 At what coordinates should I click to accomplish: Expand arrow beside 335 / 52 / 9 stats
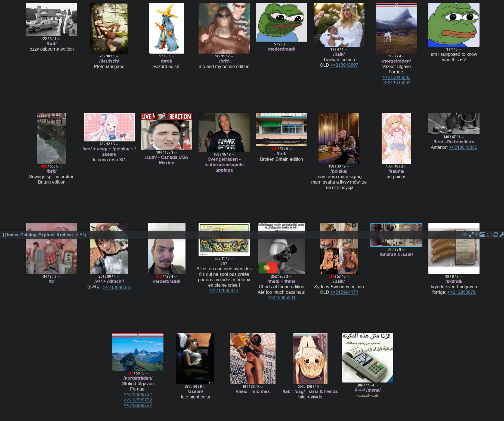(290, 149)
